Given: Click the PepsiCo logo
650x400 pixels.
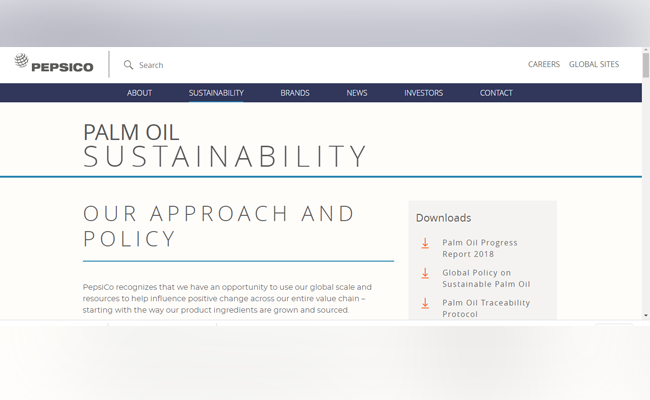Looking at the screenshot, I should pyautogui.click(x=54, y=63).
